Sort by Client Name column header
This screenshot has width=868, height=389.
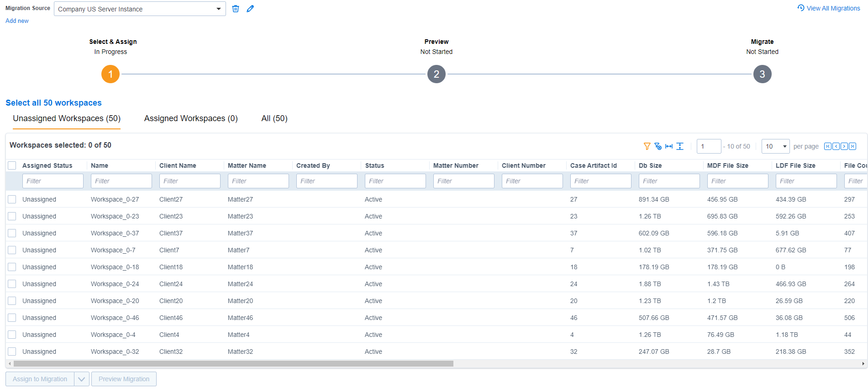[178, 165]
